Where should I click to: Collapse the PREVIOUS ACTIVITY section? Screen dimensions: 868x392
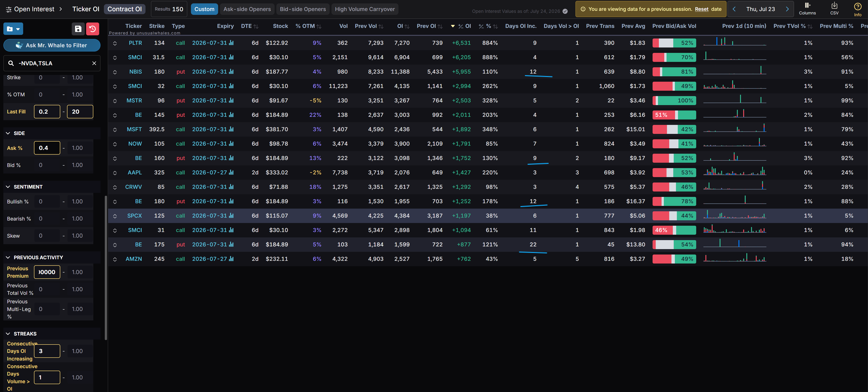click(x=8, y=257)
